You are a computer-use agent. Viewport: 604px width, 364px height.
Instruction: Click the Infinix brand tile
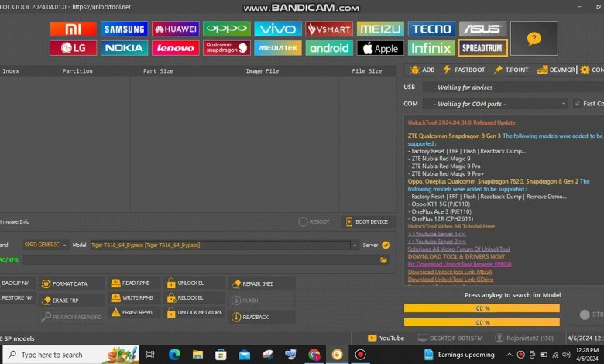pos(431,48)
